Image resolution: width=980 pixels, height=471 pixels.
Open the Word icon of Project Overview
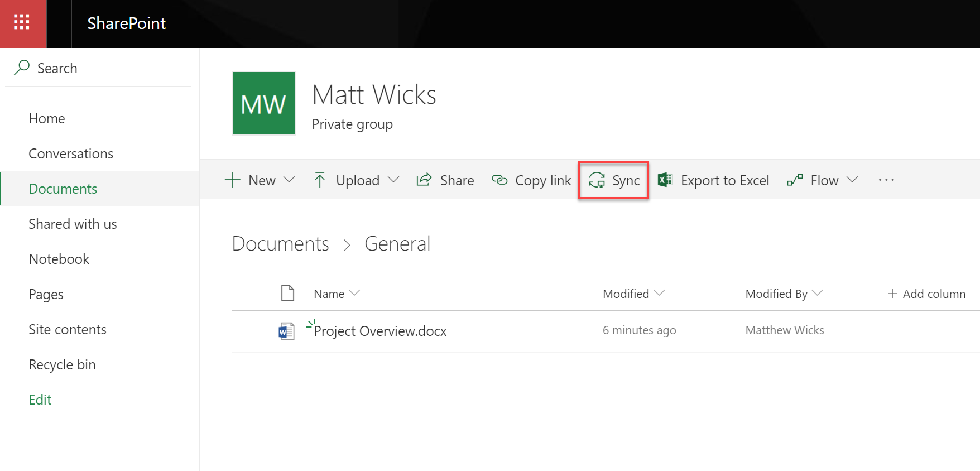(x=286, y=331)
